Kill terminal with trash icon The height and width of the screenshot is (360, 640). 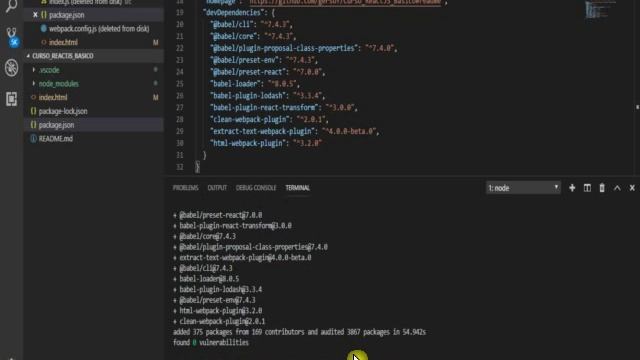pos(602,188)
